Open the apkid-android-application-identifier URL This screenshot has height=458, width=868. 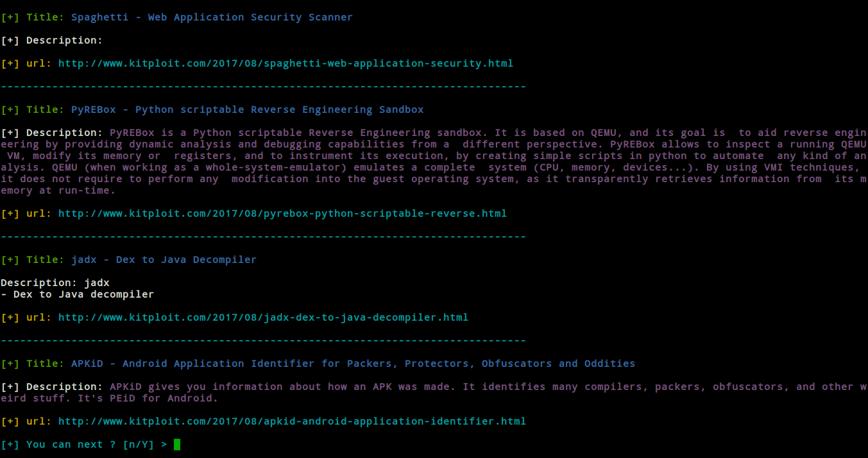point(292,421)
